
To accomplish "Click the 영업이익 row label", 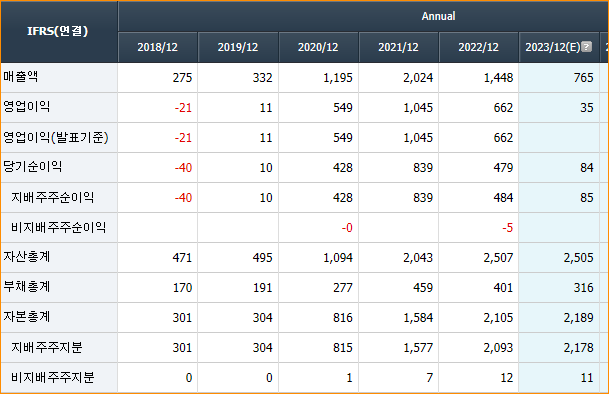I will pos(26,106).
